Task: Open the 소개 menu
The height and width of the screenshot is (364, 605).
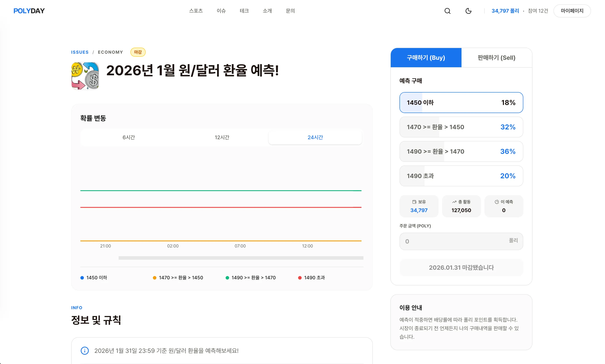Action: tap(267, 11)
